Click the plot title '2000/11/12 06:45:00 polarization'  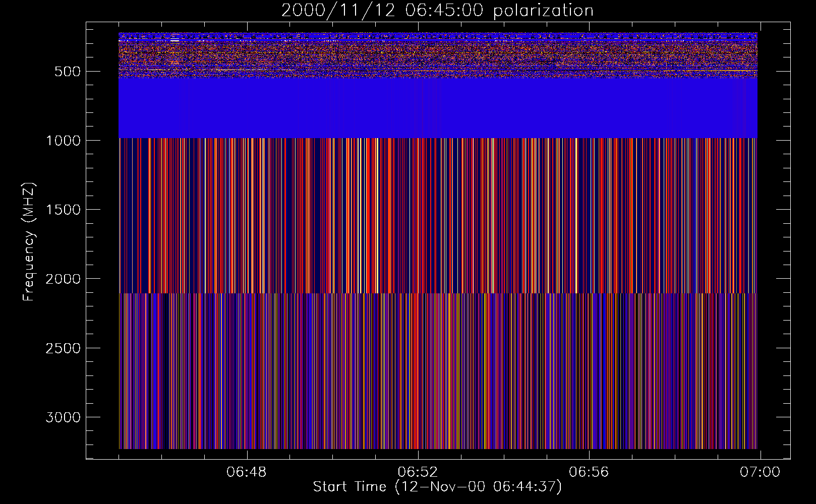[437, 11]
